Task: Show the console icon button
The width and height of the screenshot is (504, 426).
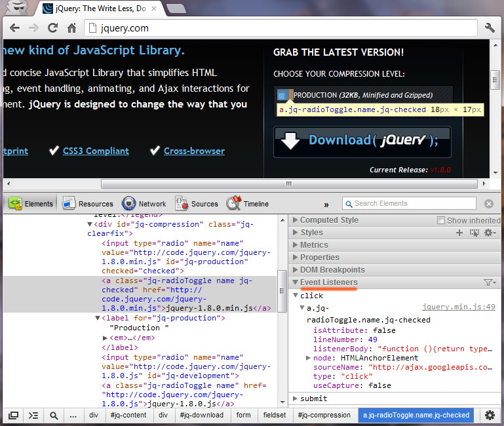Action: click(33, 416)
